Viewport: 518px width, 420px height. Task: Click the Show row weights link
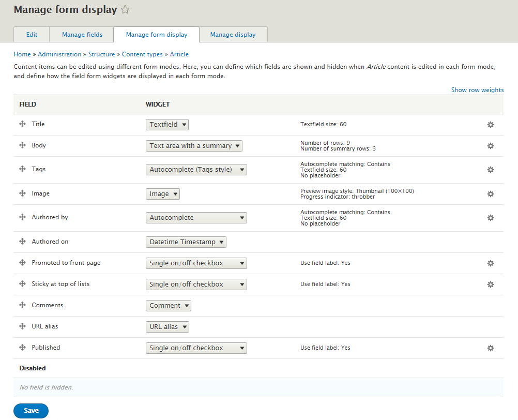click(x=477, y=90)
